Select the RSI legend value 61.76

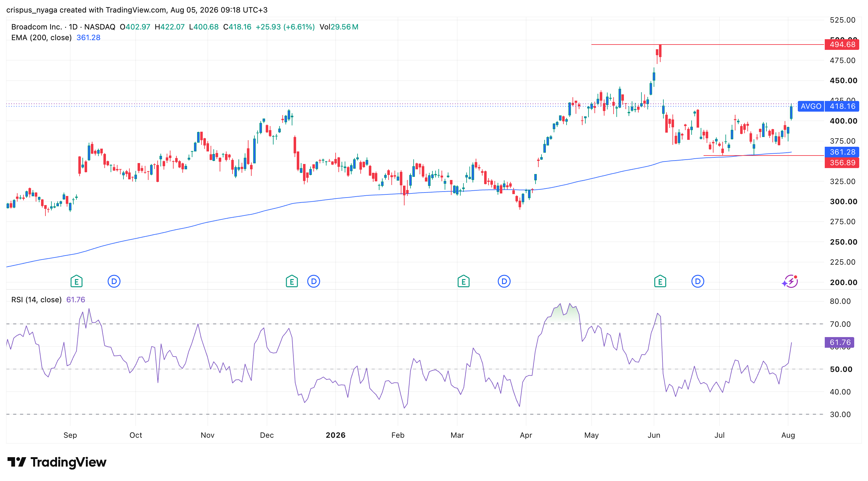click(76, 300)
